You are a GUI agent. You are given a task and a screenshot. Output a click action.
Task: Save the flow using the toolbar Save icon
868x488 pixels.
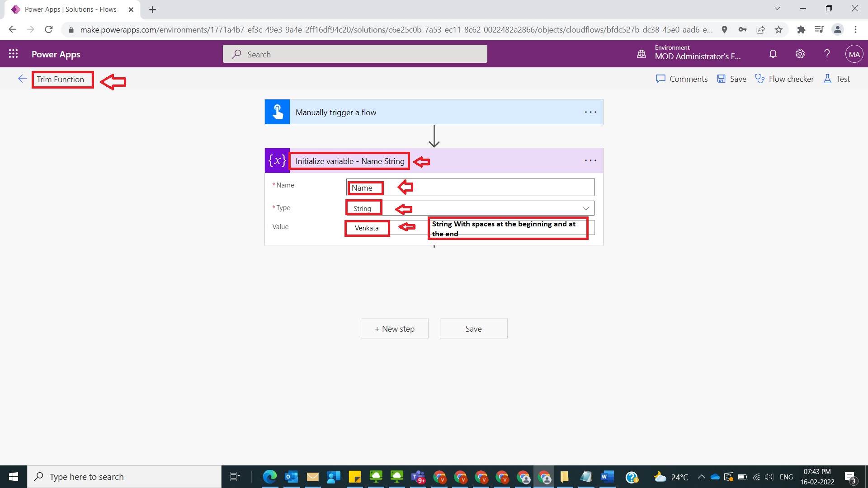[x=731, y=79]
